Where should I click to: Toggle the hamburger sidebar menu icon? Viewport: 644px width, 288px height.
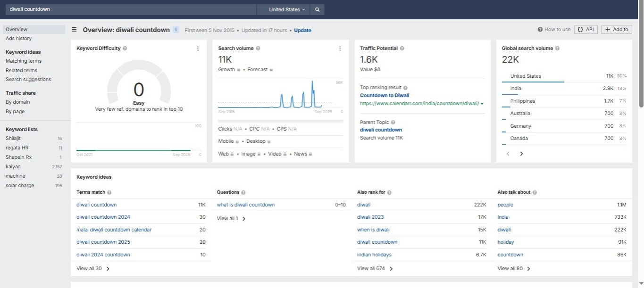tap(74, 30)
